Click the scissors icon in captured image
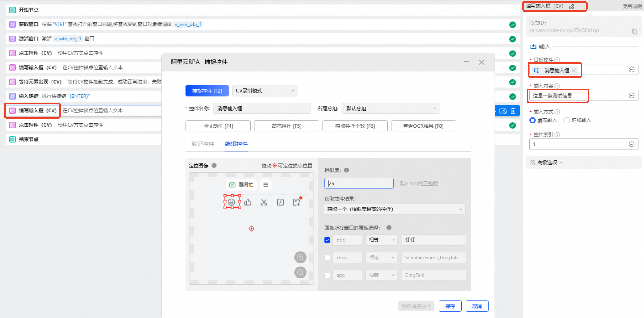 (x=264, y=202)
